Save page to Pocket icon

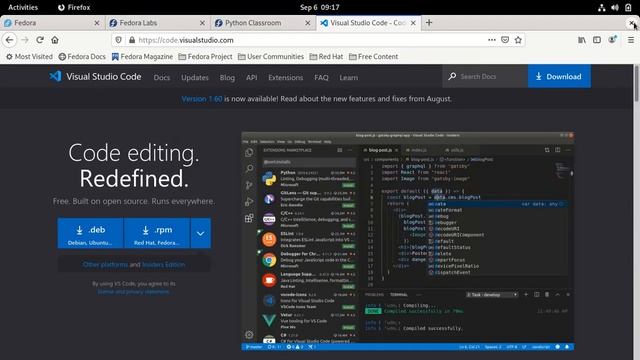[x=505, y=40]
